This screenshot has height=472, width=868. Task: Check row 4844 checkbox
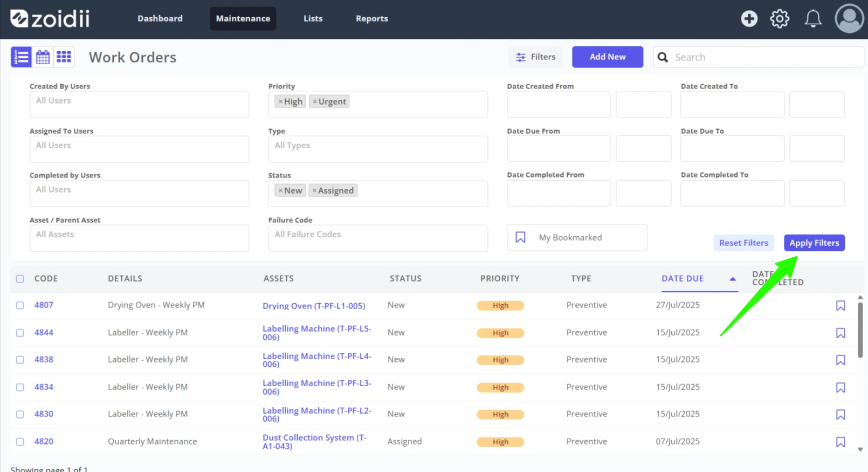pyautogui.click(x=20, y=333)
